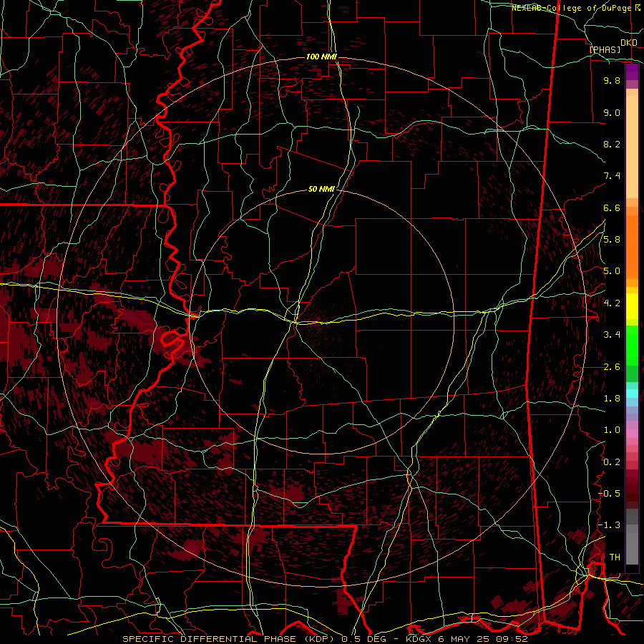644x644 pixels.
Task: Click the -0.5 scale value
Action: point(609,493)
